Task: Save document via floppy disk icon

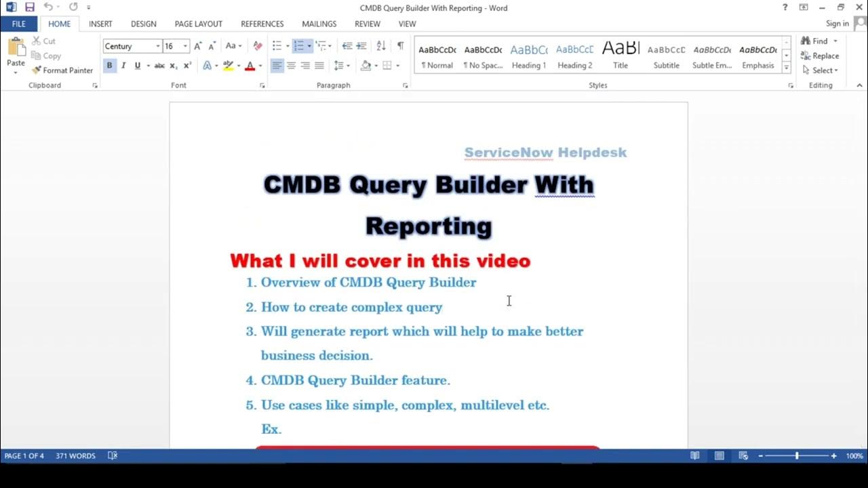Action: tap(29, 7)
